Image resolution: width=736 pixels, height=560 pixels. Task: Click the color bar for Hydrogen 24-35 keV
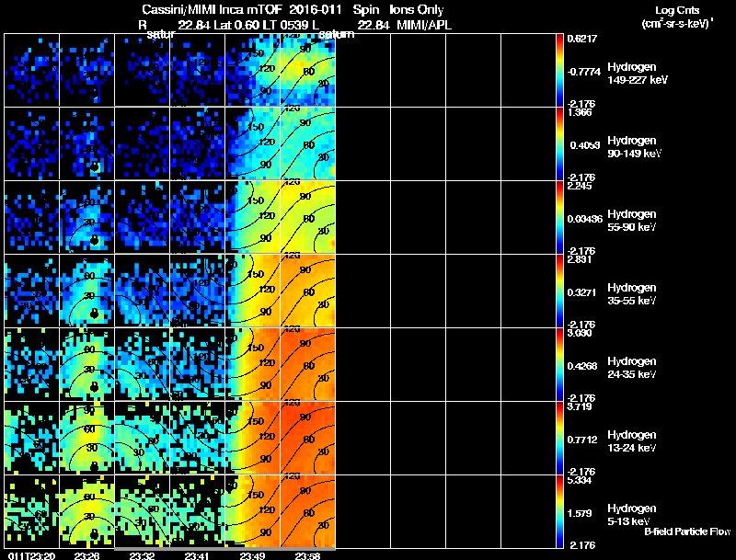[559, 365]
